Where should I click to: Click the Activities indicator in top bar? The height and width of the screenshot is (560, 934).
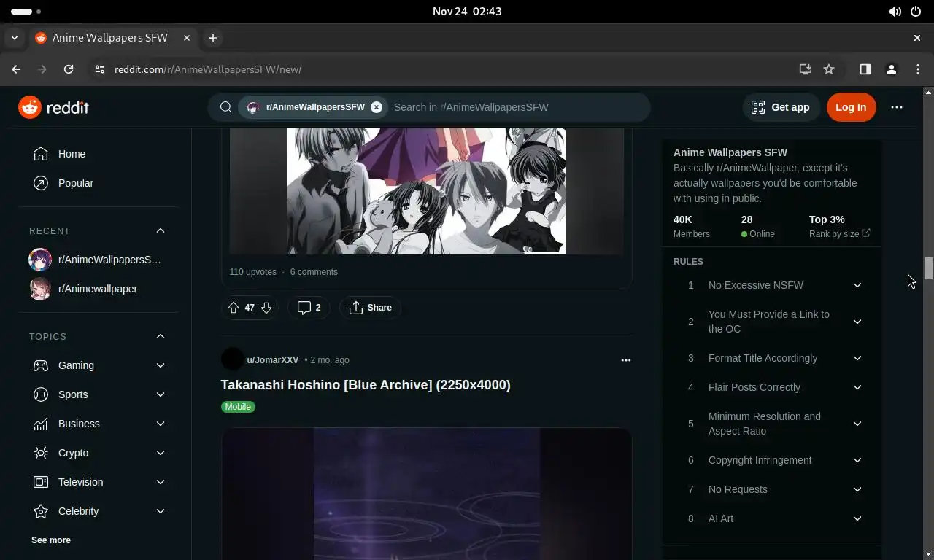[26, 12]
